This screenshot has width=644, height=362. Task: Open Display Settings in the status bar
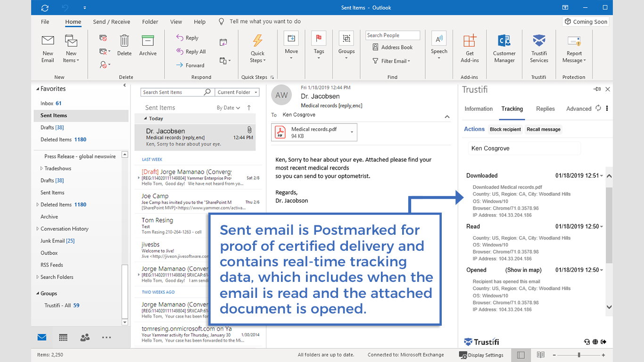[x=481, y=355]
